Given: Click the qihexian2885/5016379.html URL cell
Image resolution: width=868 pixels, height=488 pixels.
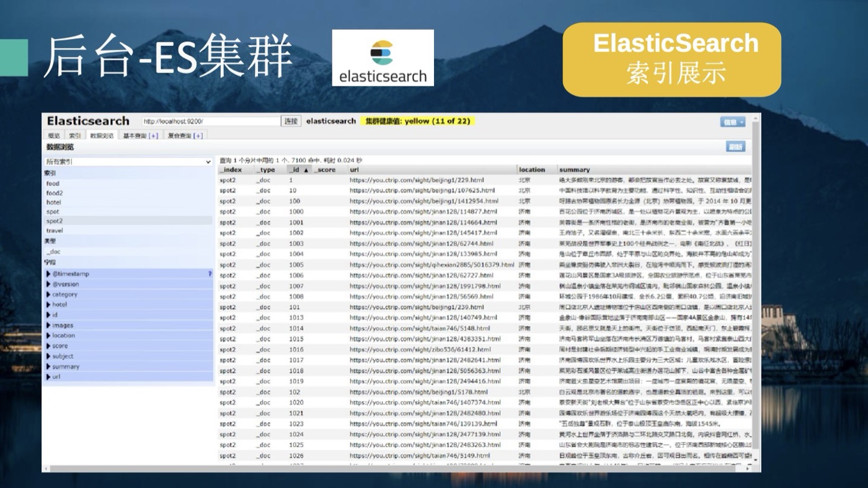Looking at the screenshot, I should tap(432, 265).
